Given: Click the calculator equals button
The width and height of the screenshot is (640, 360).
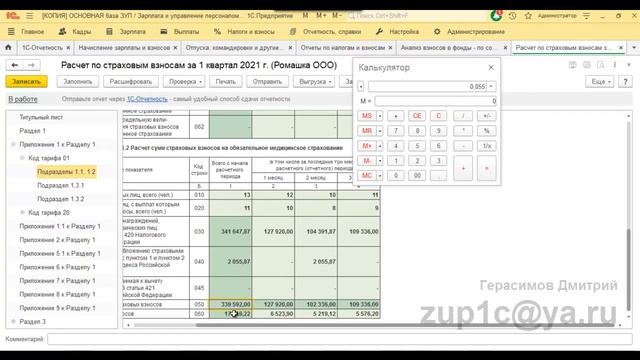Looking at the screenshot, I should (487, 168).
